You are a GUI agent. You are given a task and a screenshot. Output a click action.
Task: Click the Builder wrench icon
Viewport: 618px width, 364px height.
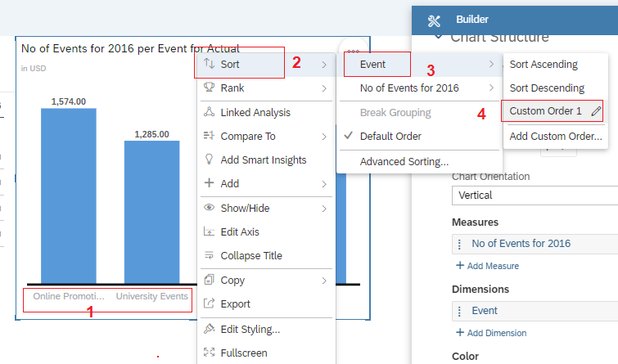[435, 20]
